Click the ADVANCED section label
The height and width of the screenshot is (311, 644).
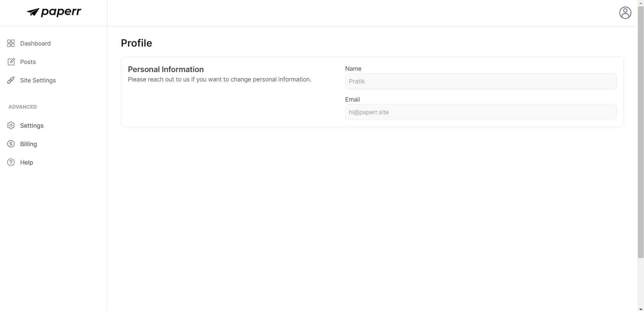tap(22, 107)
